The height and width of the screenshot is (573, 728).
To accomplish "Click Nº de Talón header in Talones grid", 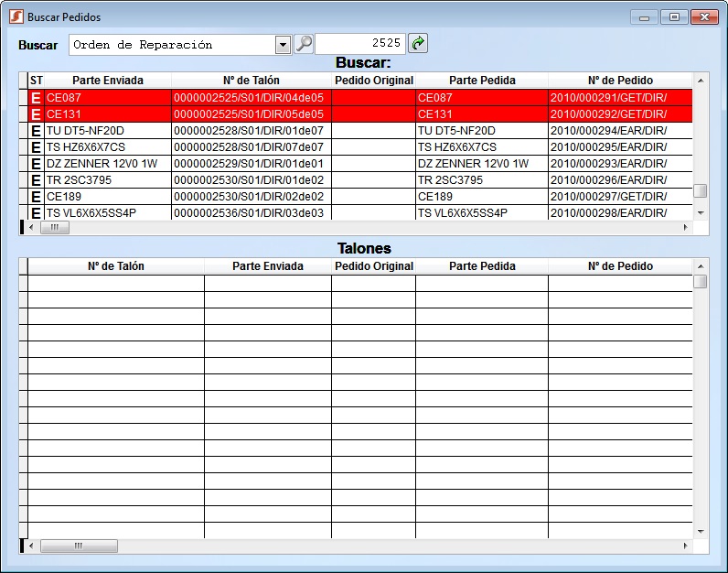I will click(115, 266).
